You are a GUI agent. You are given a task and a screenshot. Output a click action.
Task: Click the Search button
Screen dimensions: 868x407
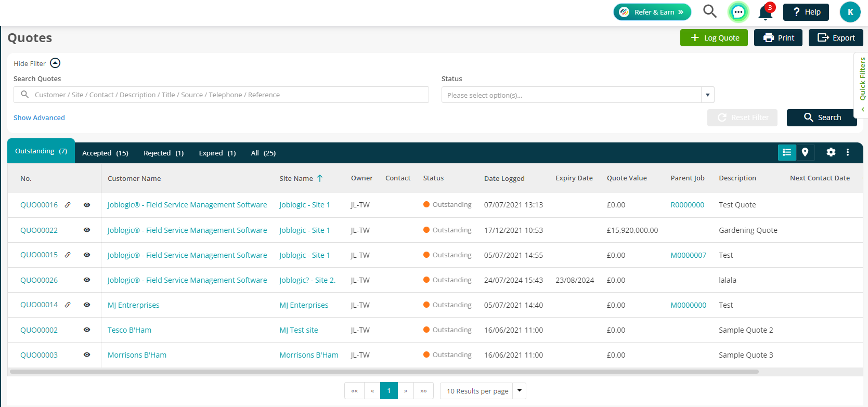tap(822, 117)
